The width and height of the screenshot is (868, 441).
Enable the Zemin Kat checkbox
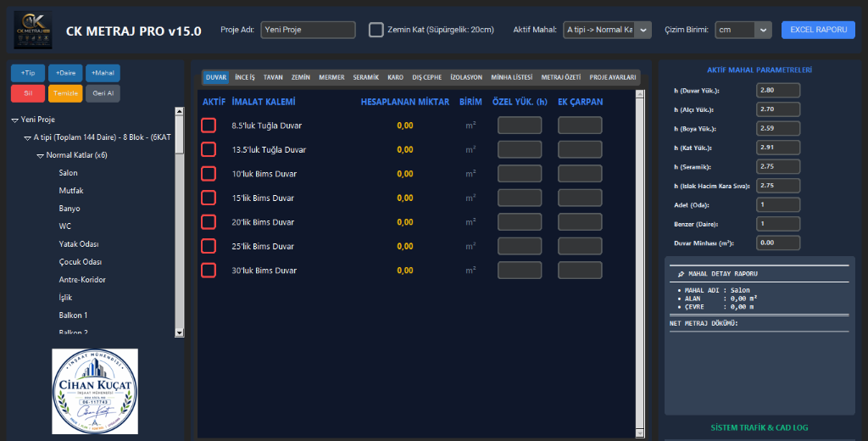[x=376, y=30]
